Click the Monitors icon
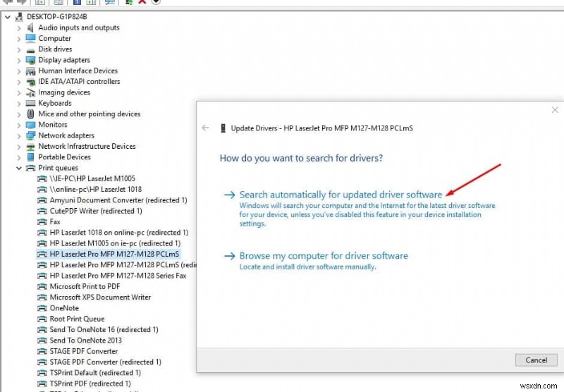564x392 pixels. [30, 125]
